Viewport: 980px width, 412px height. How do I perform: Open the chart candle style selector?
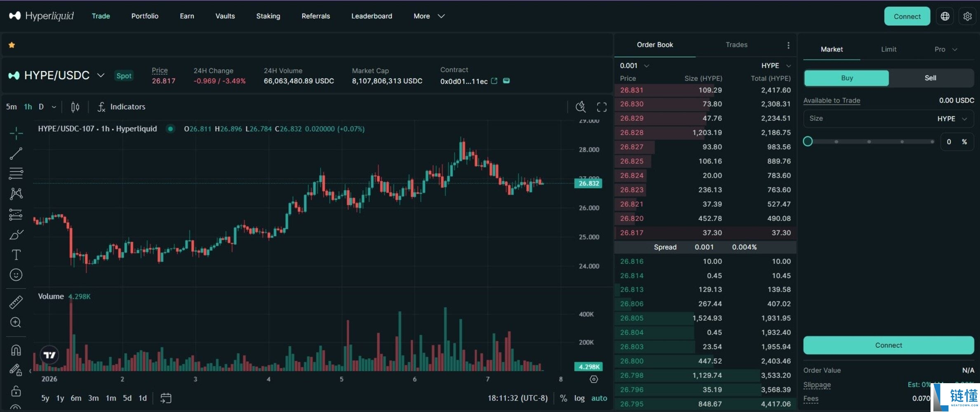[75, 107]
